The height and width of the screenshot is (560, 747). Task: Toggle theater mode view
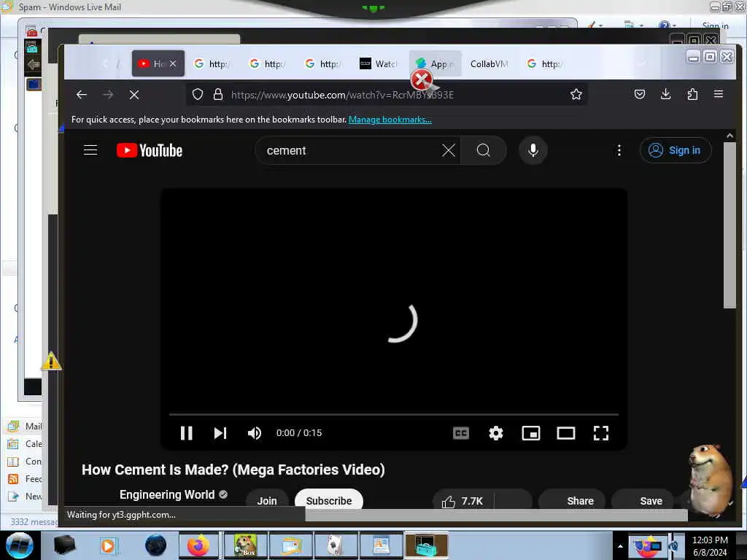tap(566, 433)
